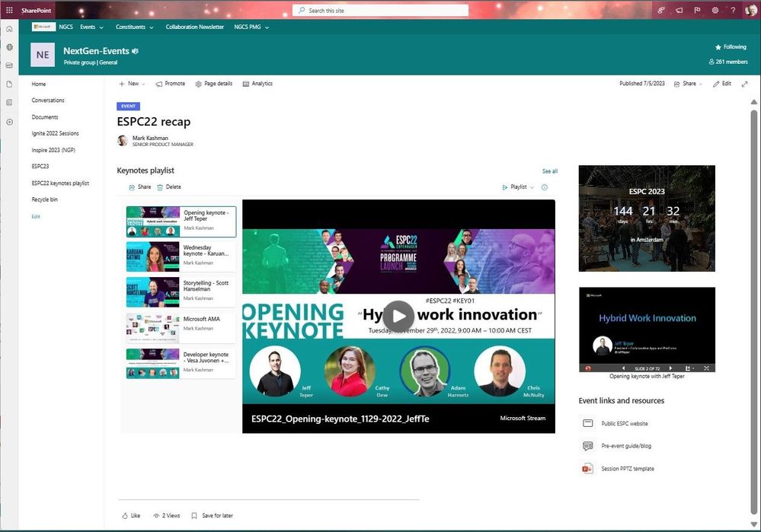Click the Microsoft logo in the hub navigation
Screen dimensions: 761x532
[43, 27]
